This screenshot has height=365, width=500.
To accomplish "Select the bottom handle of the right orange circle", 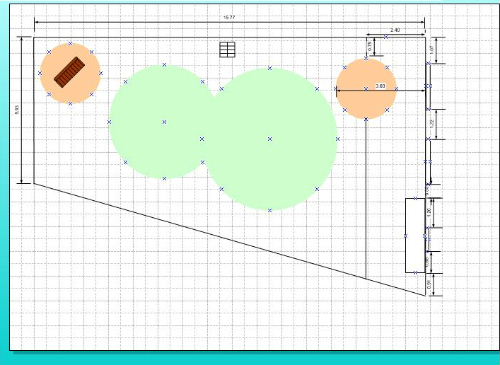I will coord(366,119).
